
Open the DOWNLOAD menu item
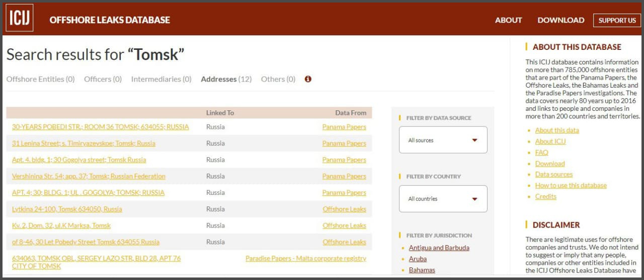(x=560, y=20)
